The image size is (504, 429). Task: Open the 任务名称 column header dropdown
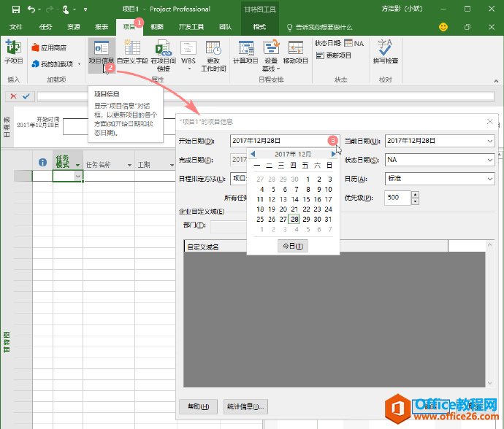point(129,165)
